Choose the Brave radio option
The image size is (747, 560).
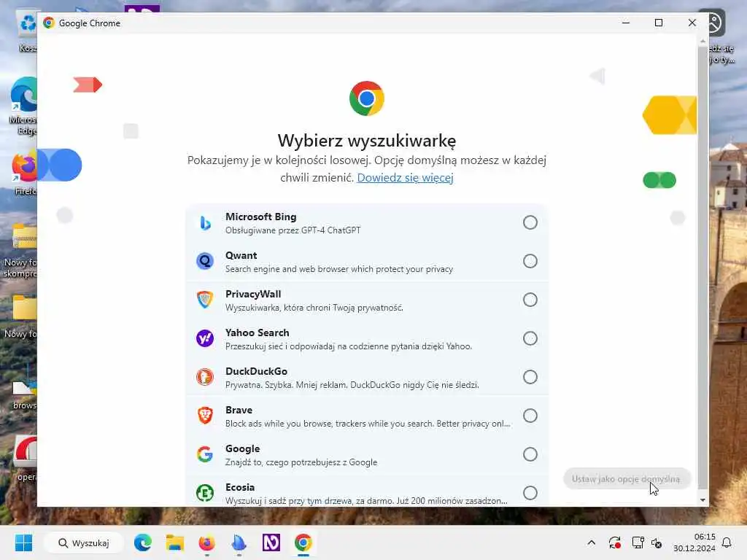(530, 415)
